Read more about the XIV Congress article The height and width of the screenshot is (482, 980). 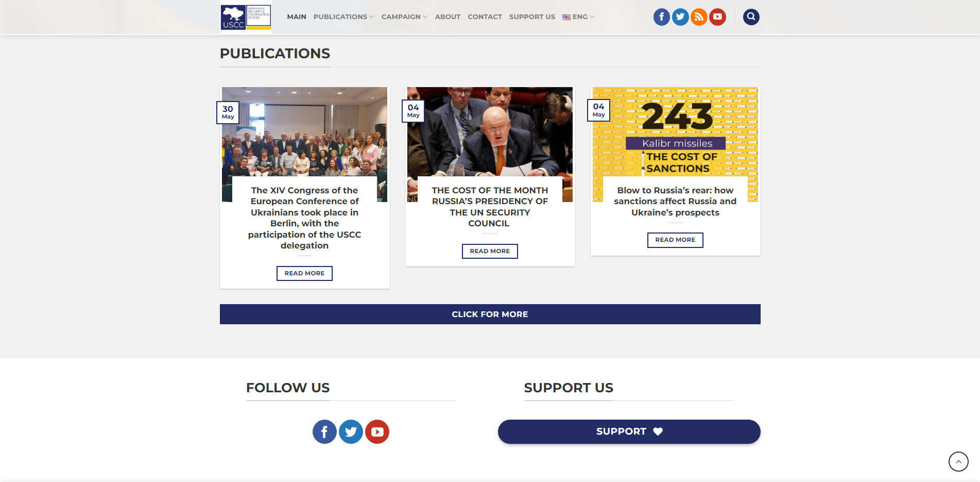(x=304, y=273)
